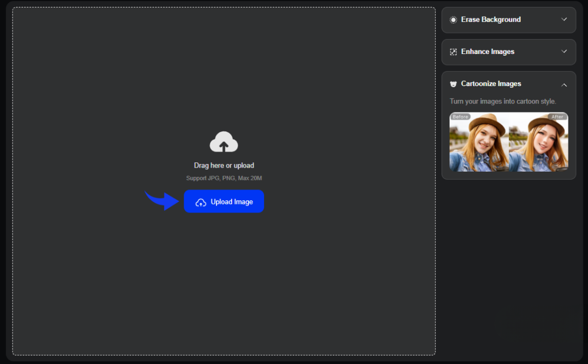The image size is (588, 364).
Task: Click the Erase Background aperture icon
Action: pos(454,19)
